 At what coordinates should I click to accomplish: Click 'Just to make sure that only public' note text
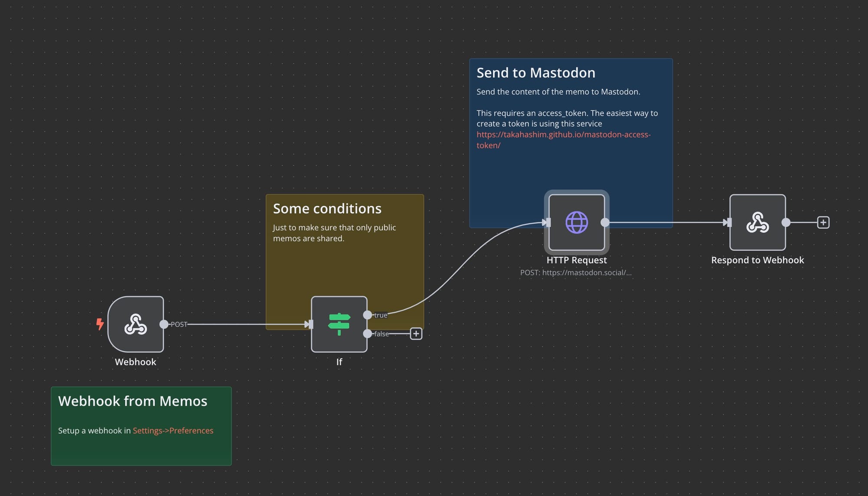[x=334, y=228]
